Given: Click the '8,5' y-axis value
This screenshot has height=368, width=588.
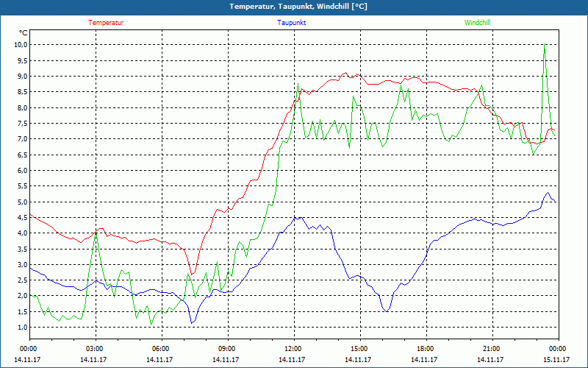Looking at the screenshot, I should coord(23,92).
